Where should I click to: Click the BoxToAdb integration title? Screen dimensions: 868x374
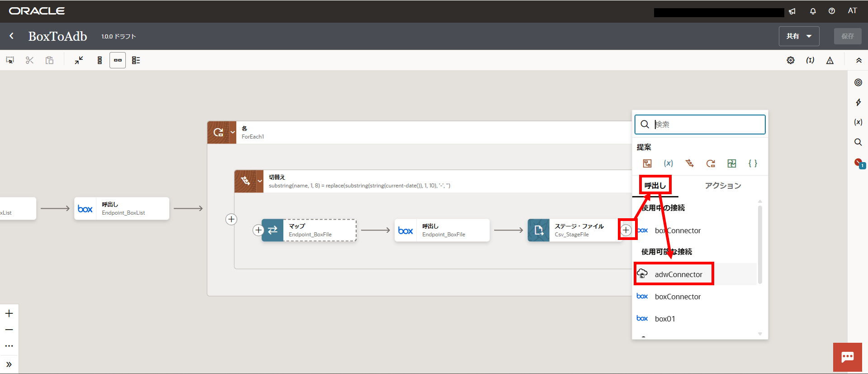pos(57,36)
